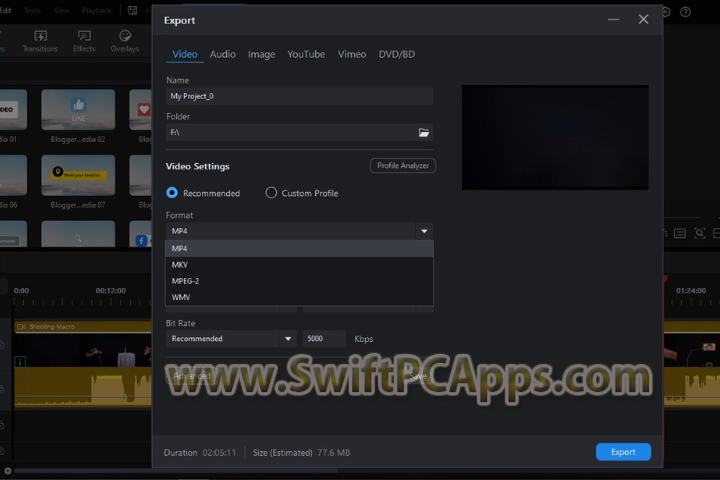Open the Tools menu in main window
Viewport: 720px width, 480px height.
[32, 10]
